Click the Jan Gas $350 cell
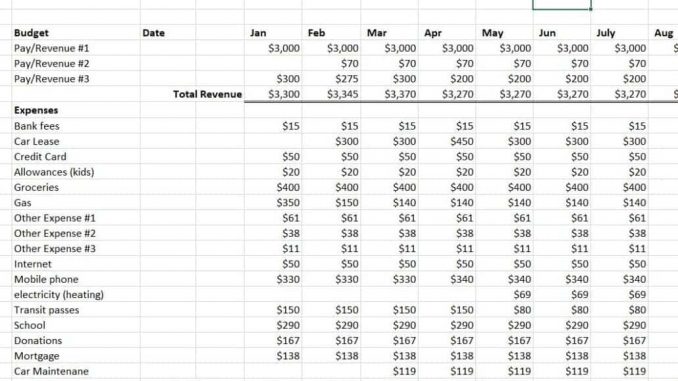Viewport: 678px width, 381px height. tap(273, 203)
